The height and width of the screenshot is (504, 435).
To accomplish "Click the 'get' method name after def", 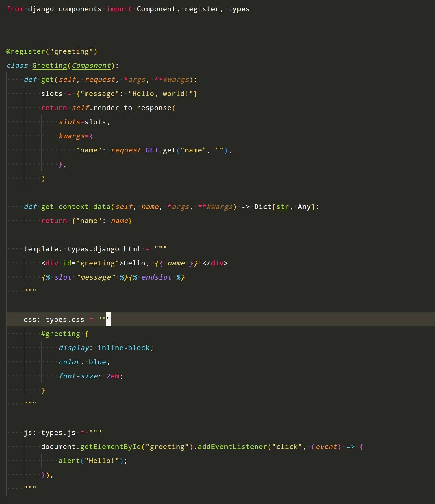I will [x=47, y=80].
